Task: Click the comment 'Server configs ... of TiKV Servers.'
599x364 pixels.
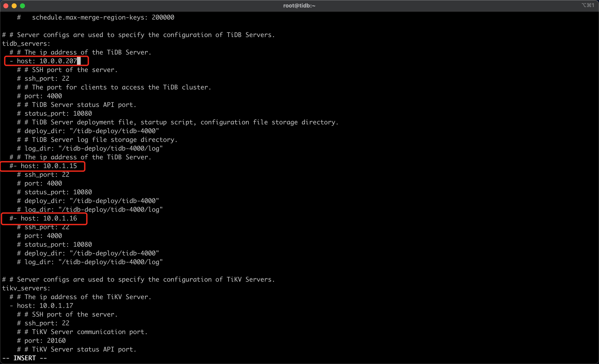Action: click(138, 279)
